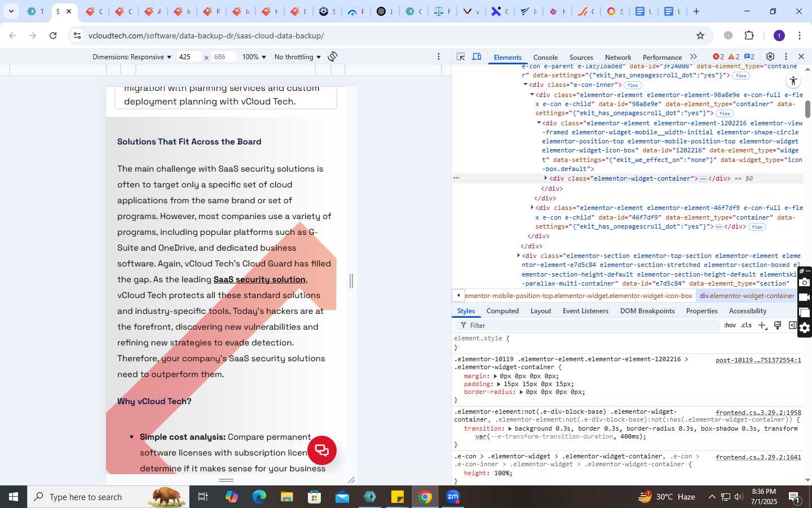The width and height of the screenshot is (812, 508).
Task: Open Windows Start menu
Action: [14, 497]
